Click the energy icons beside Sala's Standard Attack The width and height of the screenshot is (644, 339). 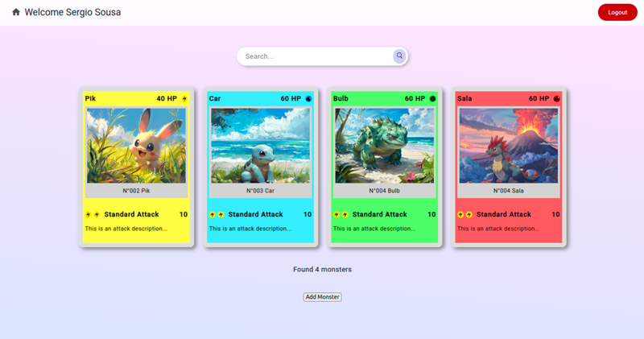464,215
